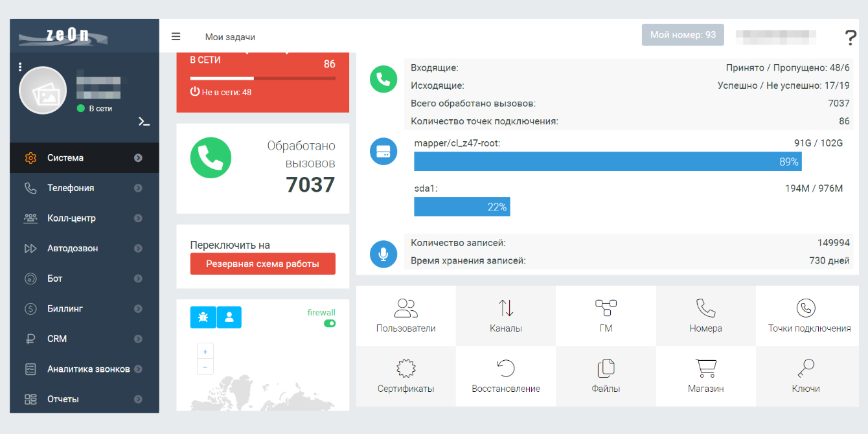Expand the Система menu section

point(84,157)
